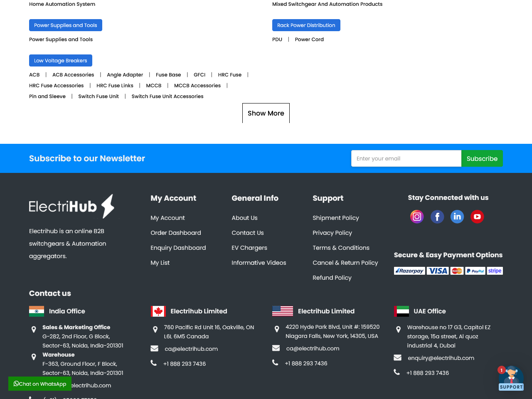The image size is (532, 399).
Task: Open the Support chat widget icon
Action: coord(511,378)
